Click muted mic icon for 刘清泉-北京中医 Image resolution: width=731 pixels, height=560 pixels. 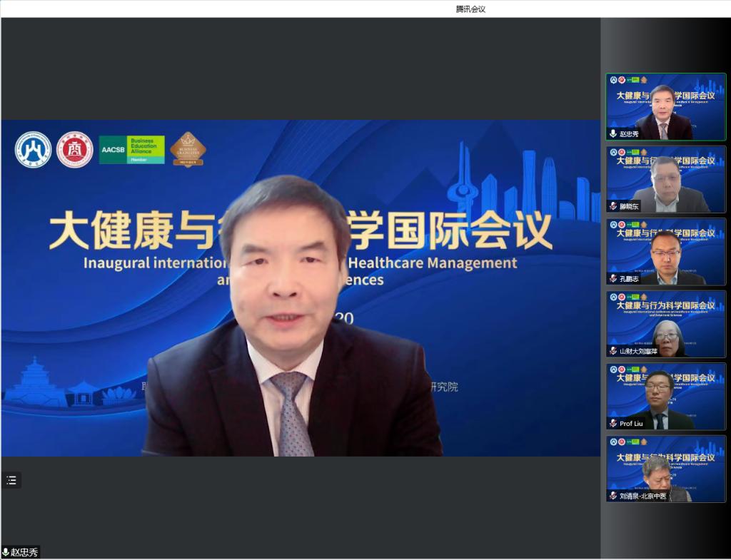(x=612, y=496)
